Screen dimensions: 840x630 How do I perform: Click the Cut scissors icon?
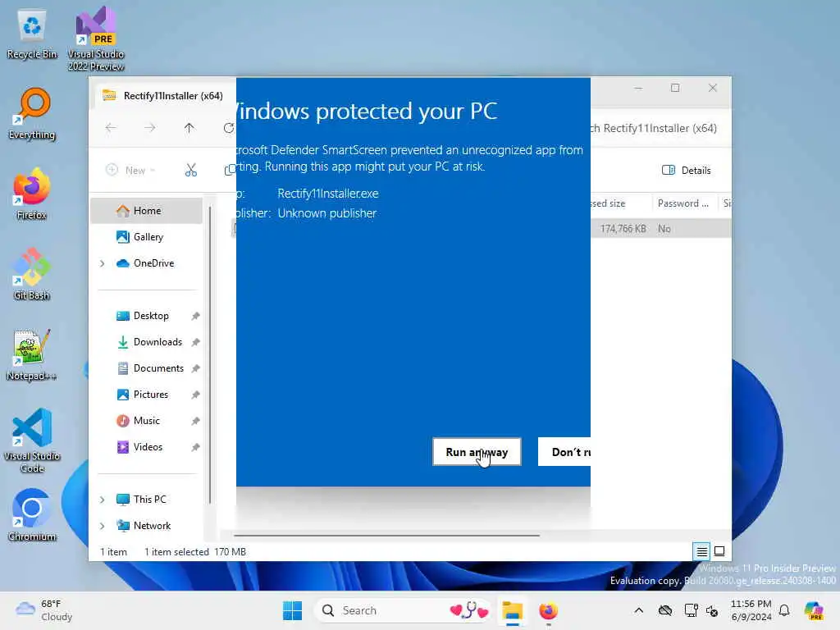coord(190,170)
